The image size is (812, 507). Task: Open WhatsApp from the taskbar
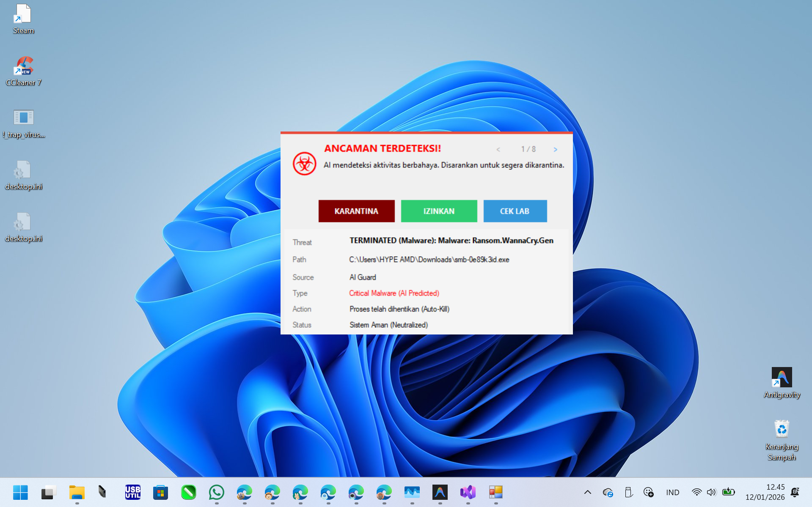(x=217, y=492)
